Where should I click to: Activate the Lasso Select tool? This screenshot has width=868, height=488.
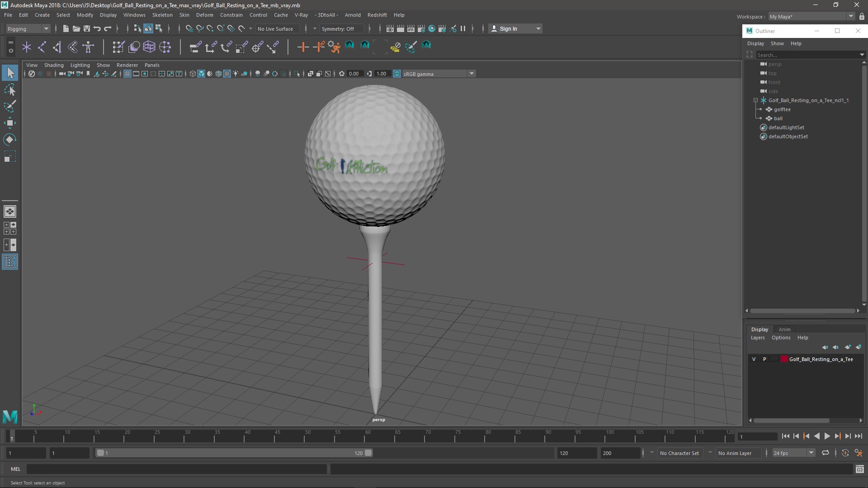pyautogui.click(x=10, y=90)
